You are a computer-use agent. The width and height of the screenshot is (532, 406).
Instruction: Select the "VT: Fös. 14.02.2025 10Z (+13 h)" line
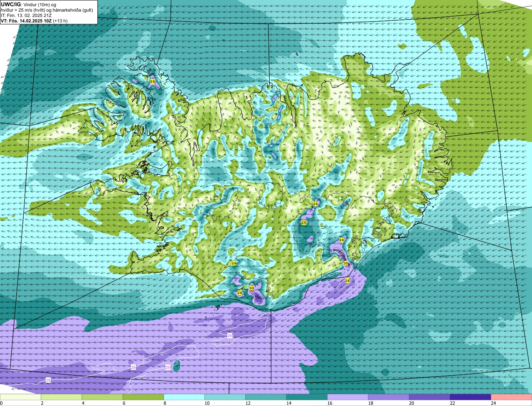pos(34,21)
